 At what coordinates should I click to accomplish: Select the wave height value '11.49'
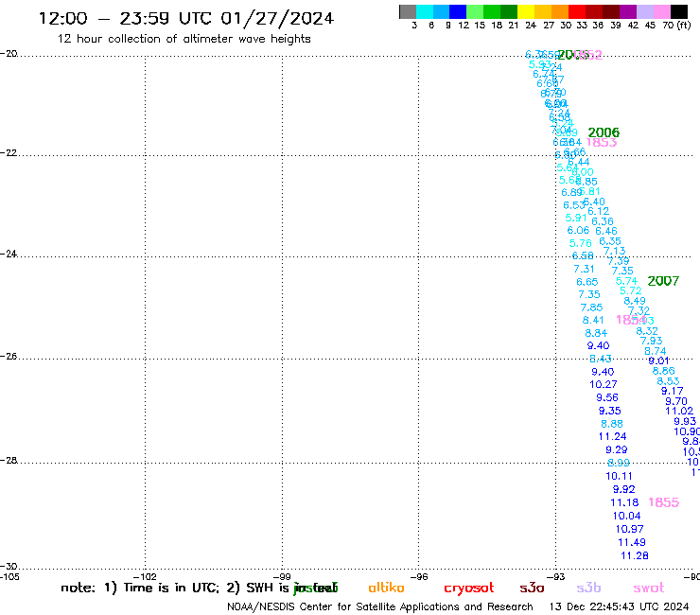click(632, 542)
